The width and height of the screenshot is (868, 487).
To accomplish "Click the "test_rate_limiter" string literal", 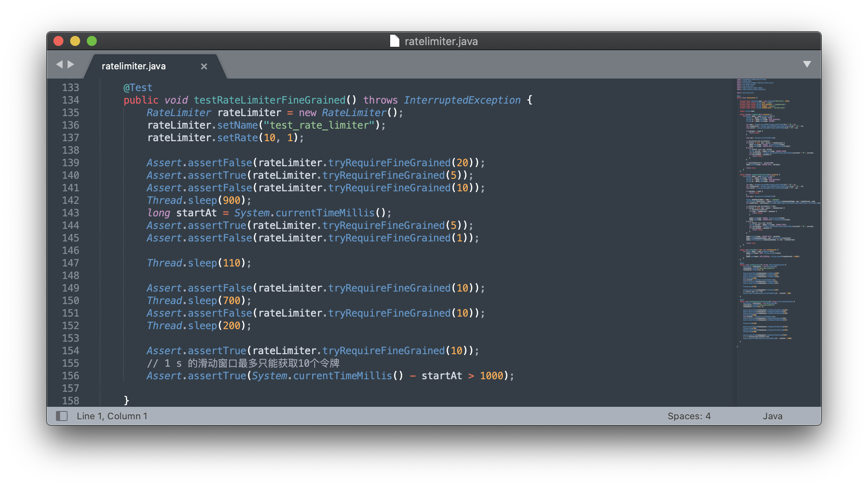I will (319, 125).
